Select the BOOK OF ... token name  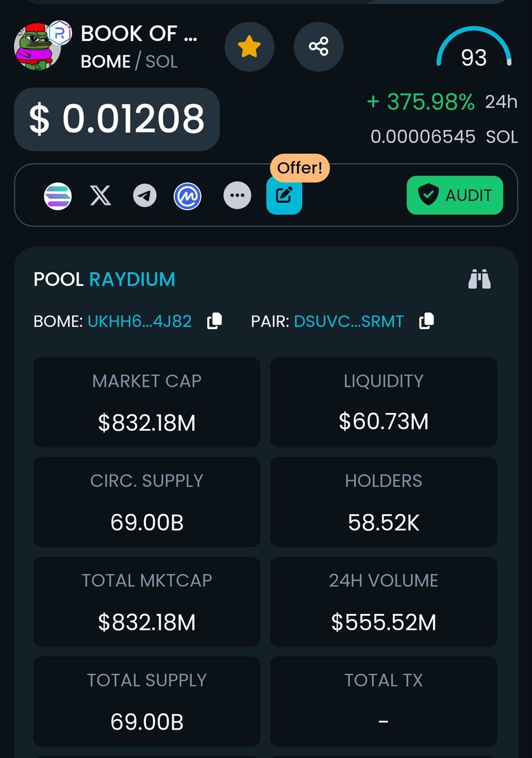(140, 33)
